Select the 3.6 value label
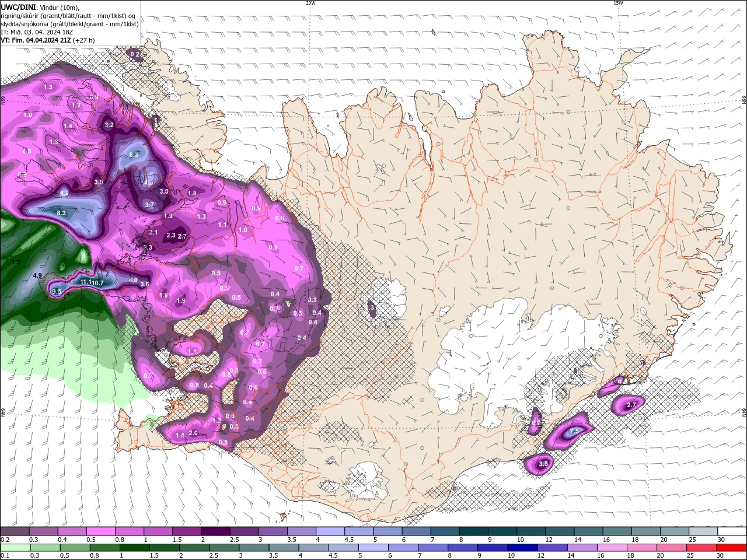 [145, 284]
